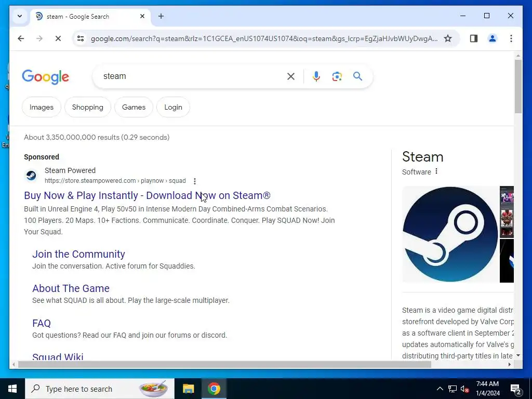This screenshot has width=532, height=399.
Task: Open Chrome profile avatar
Action: coord(493,38)
